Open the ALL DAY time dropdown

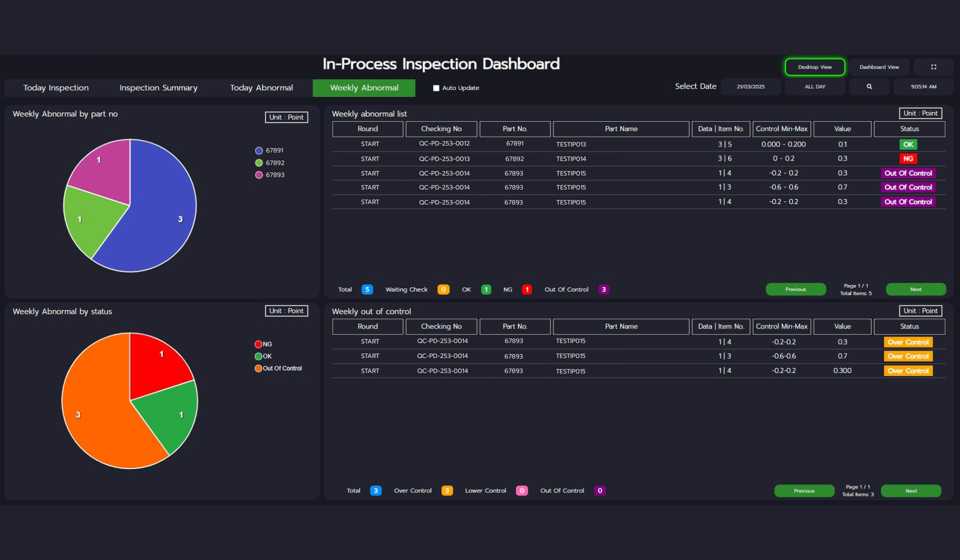(814, 86)
